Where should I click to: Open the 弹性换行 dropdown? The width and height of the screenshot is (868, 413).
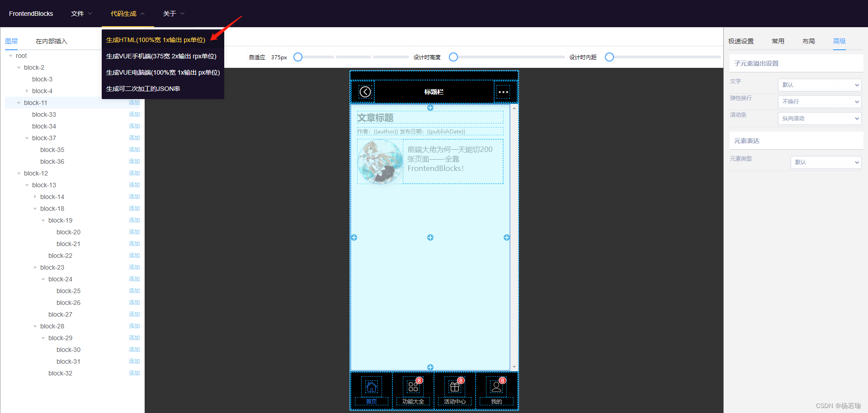pos(819,102)
